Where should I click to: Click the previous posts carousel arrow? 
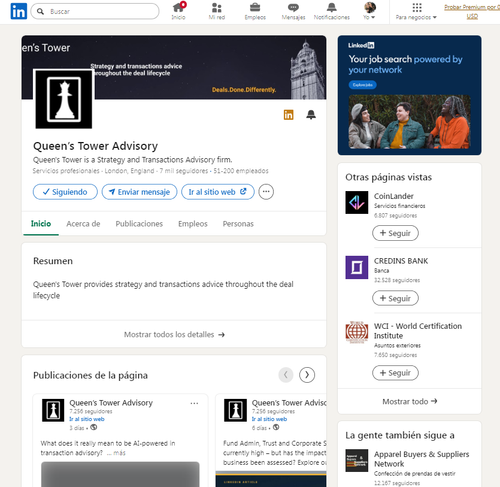(286, 375)
